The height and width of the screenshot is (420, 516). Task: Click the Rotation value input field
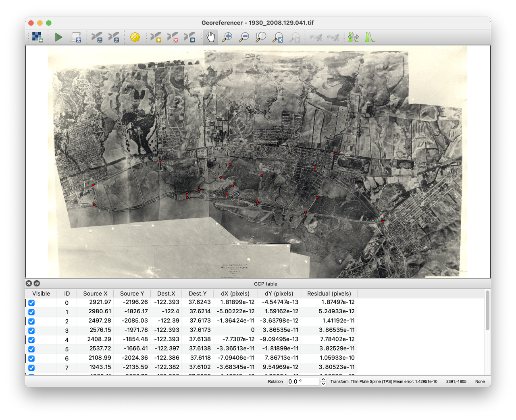pos(303,382)
